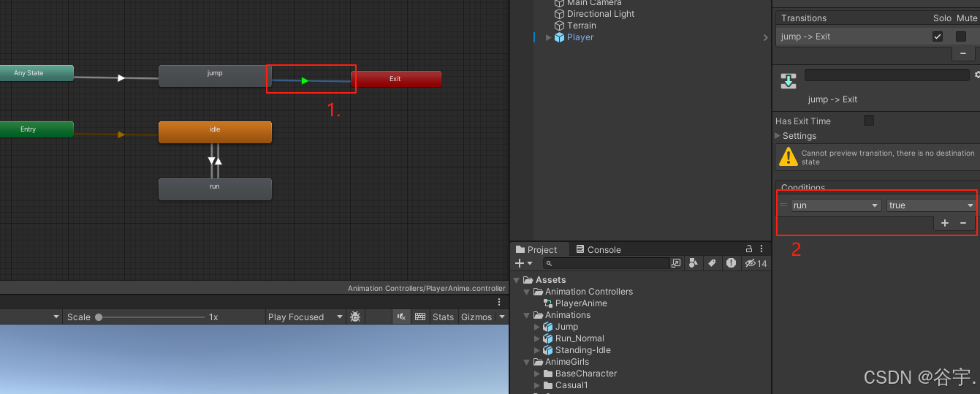Select the Run_Normal asset
The image size is (980, 394).
[x=580, y=338]
